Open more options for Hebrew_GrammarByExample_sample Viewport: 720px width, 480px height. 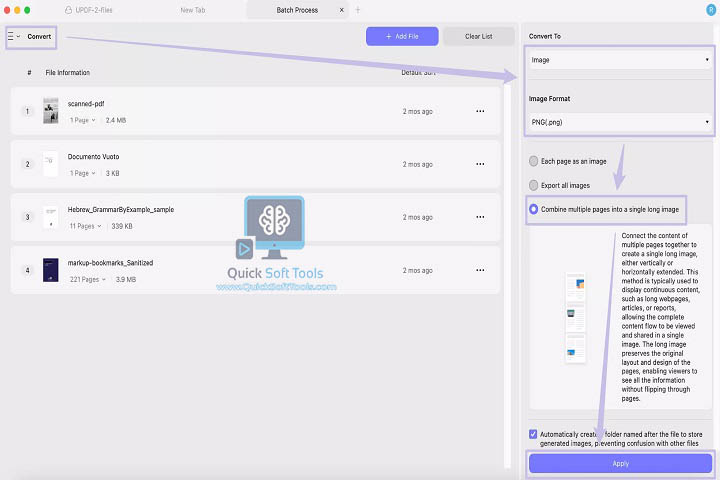click(480, 217)
